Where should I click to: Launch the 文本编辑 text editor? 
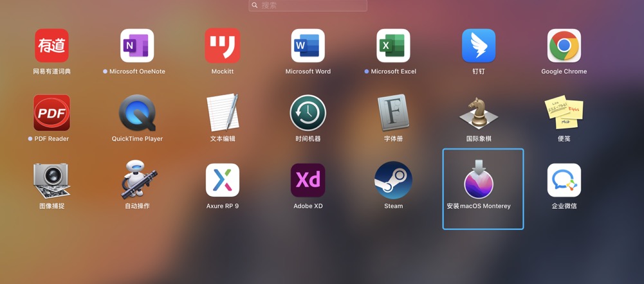coord(223,112)
